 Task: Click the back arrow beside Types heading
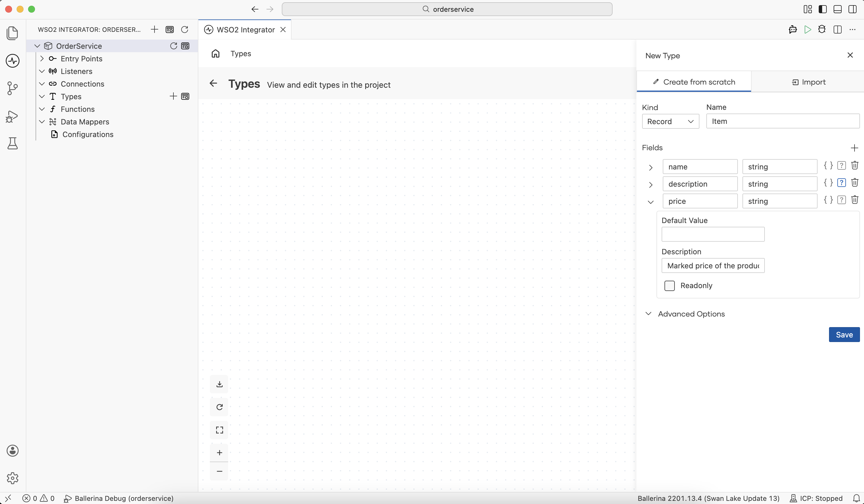[x=213, y=83]
